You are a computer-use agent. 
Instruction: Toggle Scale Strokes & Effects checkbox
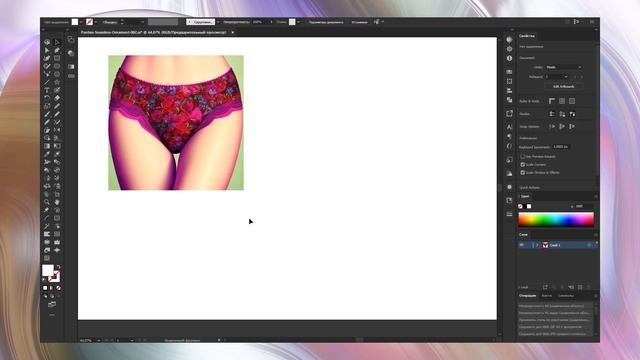(x=522, y=173)
